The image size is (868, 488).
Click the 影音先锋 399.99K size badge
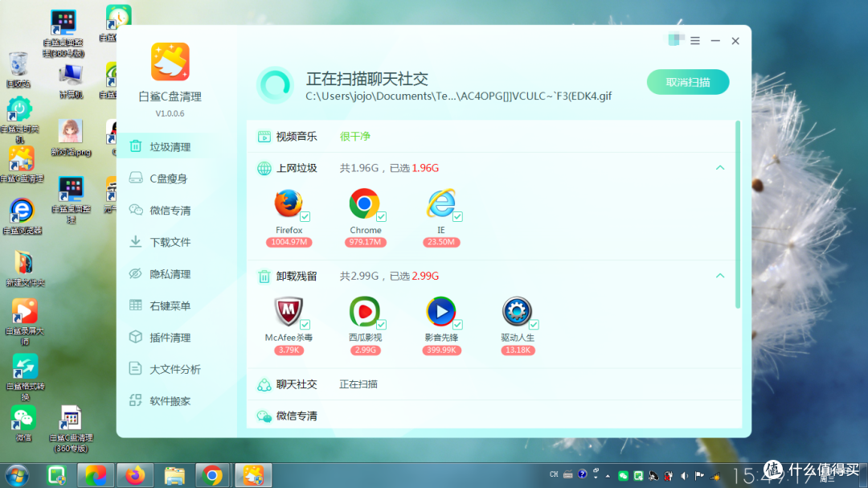pos(441,350)
